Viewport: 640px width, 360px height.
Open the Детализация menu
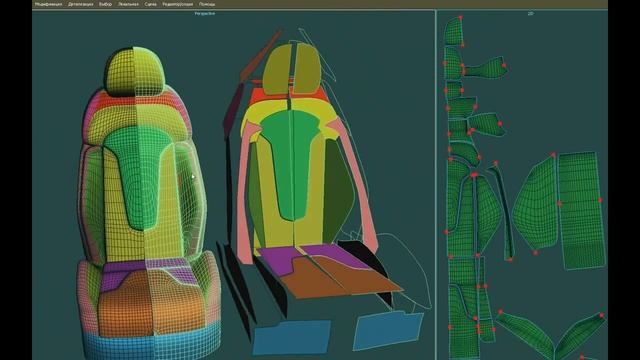(80, 4)
